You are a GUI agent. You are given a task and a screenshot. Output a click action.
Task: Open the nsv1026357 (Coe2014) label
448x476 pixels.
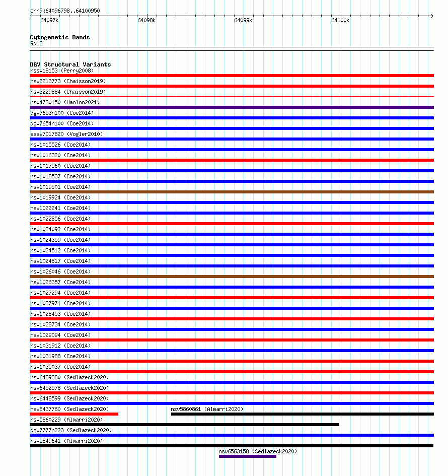tap(60, 282)
